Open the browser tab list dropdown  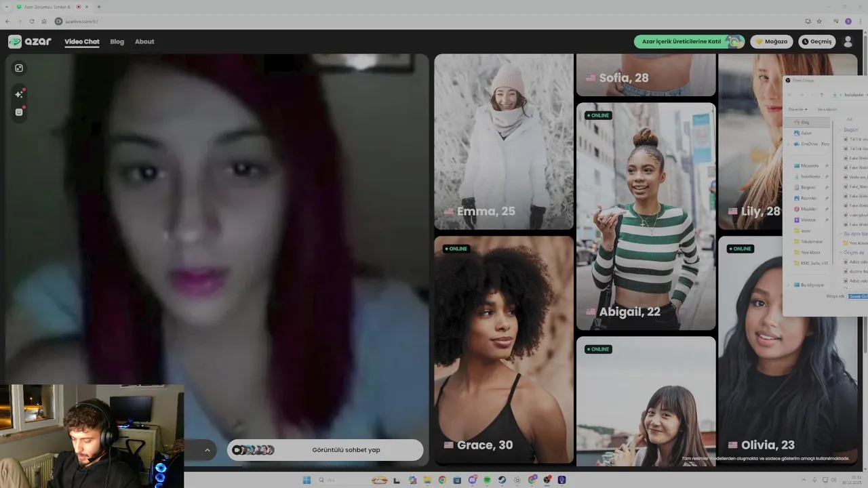tap(7, 7)
